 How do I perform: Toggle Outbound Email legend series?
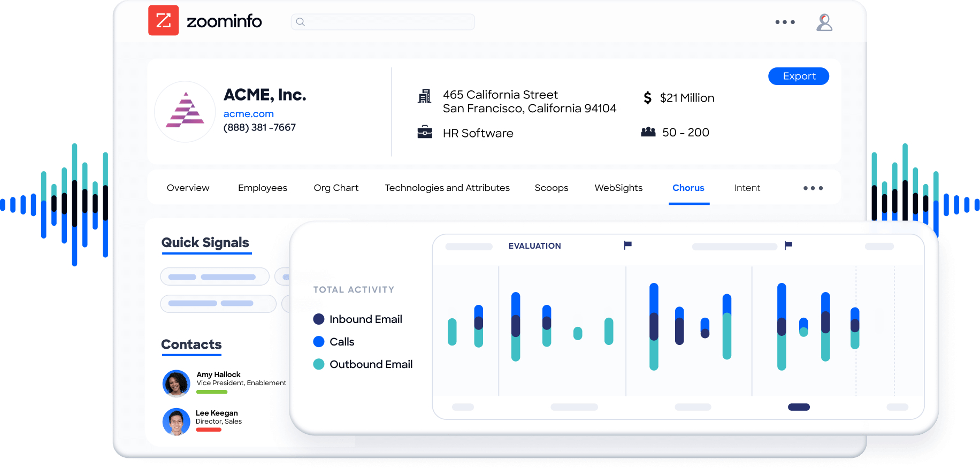click(x=319, y=364)
